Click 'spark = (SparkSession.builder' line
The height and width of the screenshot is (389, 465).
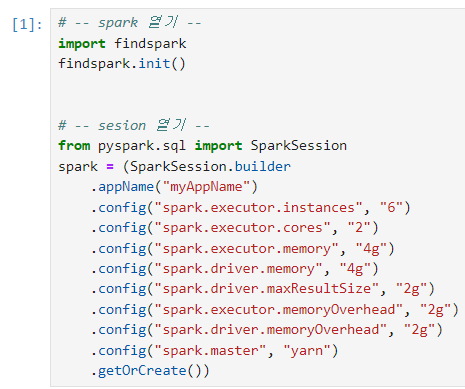click(174, 166)
